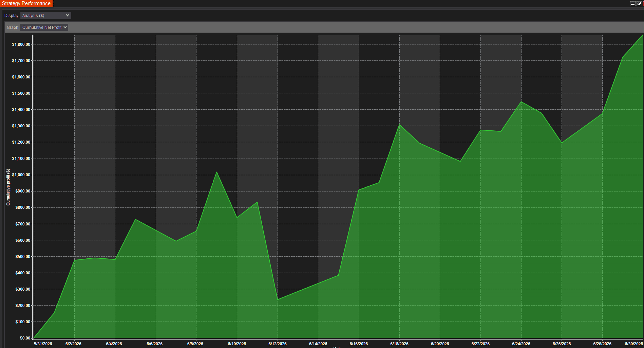Click the 6/2/2026 date label
Viewport: 644px width, 348px height.
point(73,344)
